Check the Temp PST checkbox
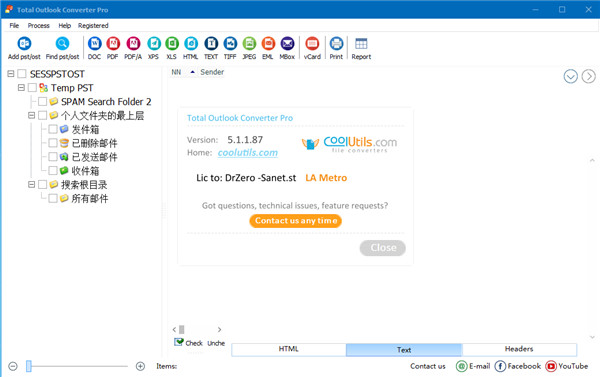Image resolution: width=600 pixels, height=377 pixels. coord(32,88)
